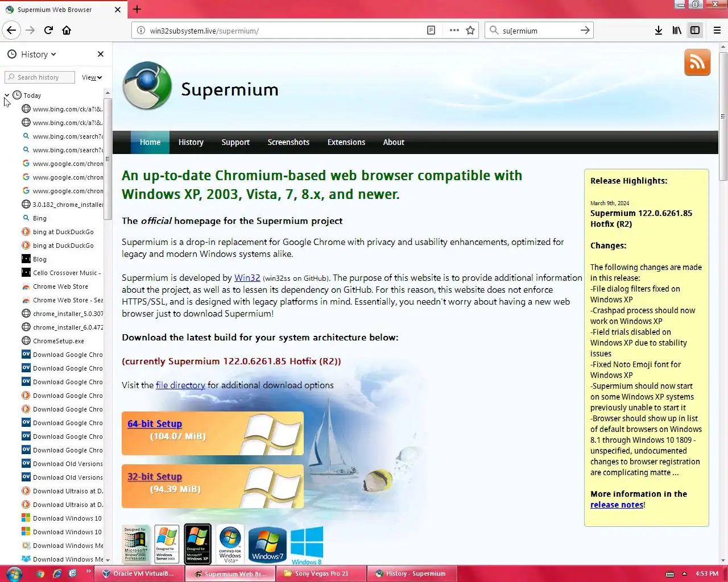
Task: Click the Internet Explorer pinned taskbar icon
Action: (57, 573)
